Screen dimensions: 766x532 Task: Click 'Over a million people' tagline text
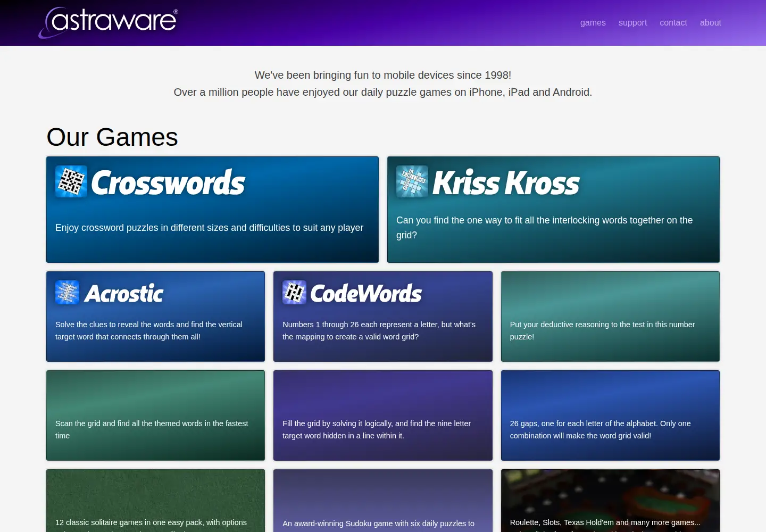pyautogui.click(x=383, y=92)
